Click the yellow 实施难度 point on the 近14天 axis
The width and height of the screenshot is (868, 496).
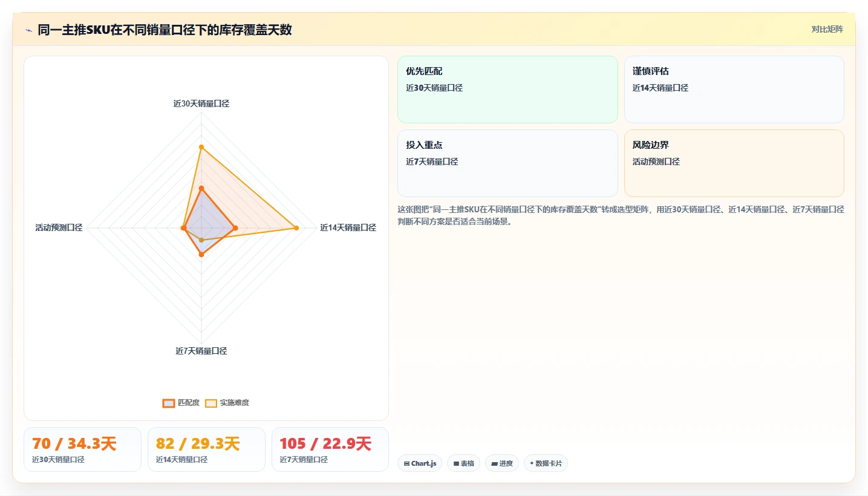pyautogui.click(x=296, y=228)
